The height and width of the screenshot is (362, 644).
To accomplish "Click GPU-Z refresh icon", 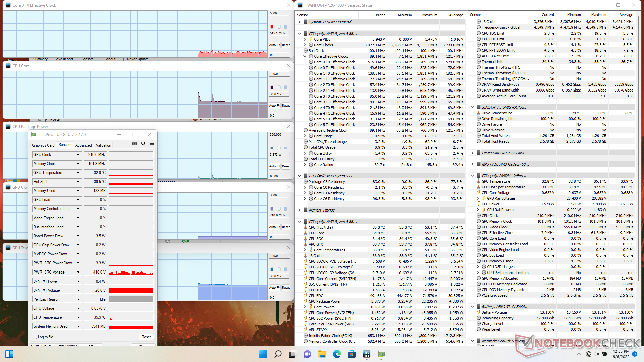I will point(143,143).
